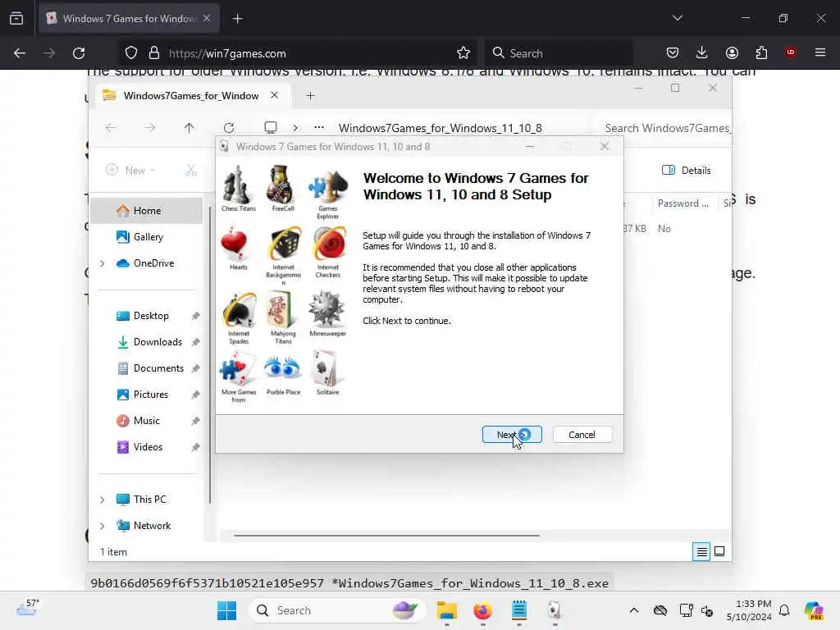Switch Explorer to large thumbnails view
This screenshot has width=840, height=630.
(x=719, y=551)
